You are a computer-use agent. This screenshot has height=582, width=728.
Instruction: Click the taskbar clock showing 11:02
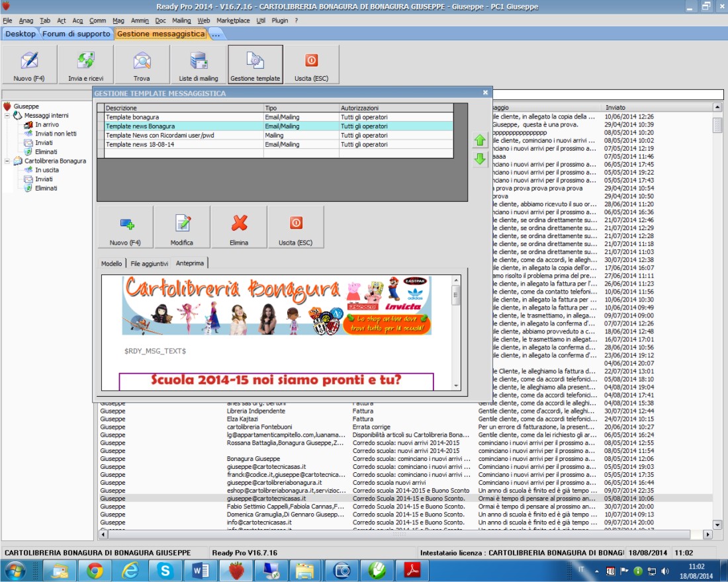(696, 571)
